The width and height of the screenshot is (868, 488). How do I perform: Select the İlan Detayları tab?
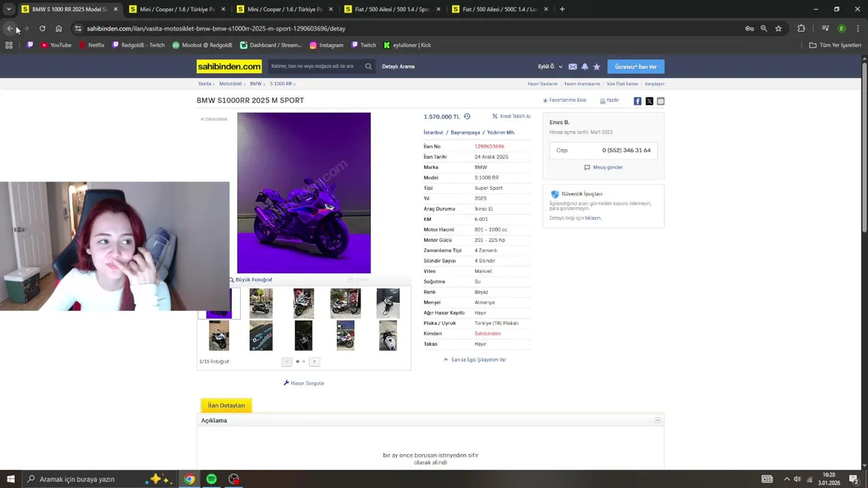point(226,405)
